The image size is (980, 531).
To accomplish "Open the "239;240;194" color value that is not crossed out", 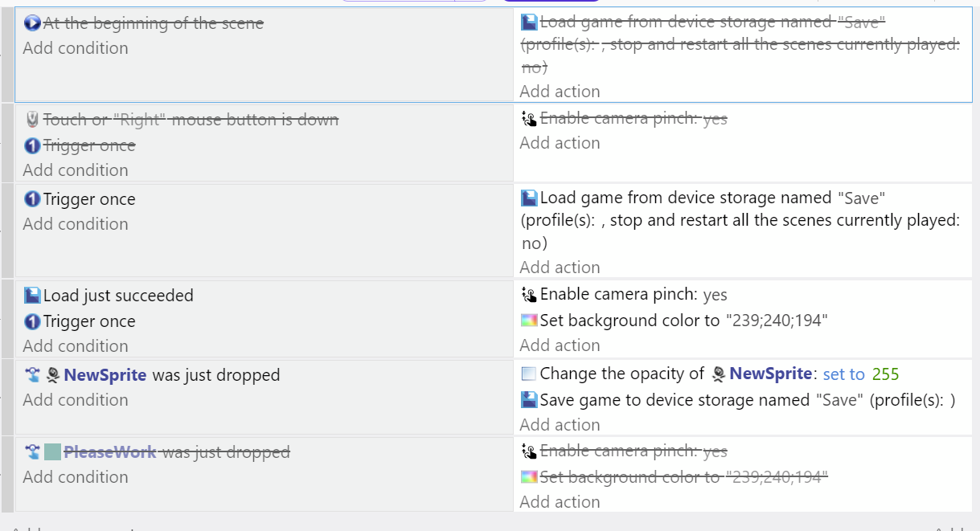I will tap(776, 321).
